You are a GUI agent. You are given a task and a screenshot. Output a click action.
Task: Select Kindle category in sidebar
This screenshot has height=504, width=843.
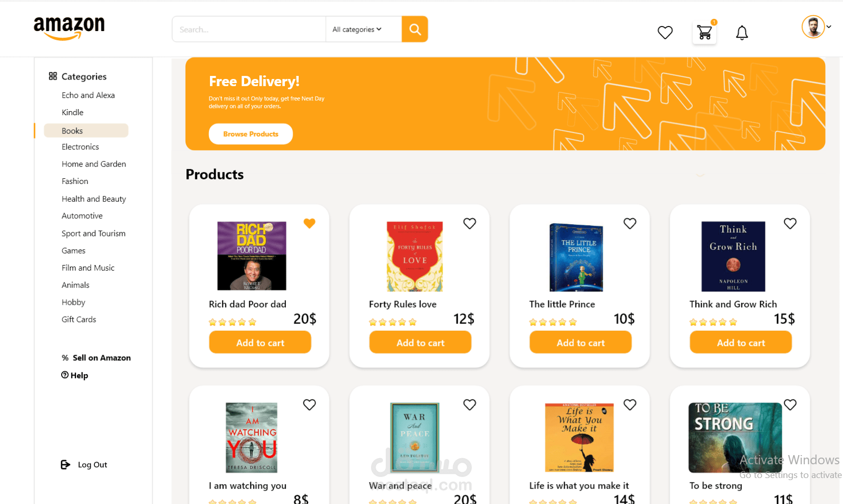click(72, 113)
